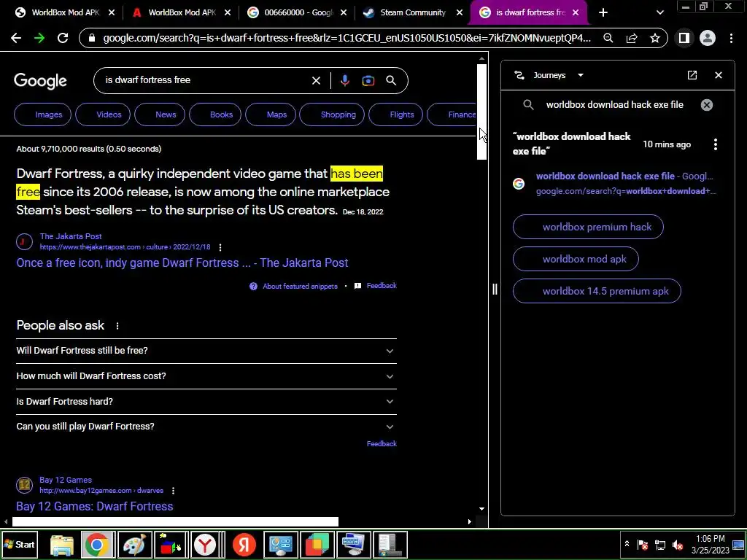The width and height of the screenshot is (747, 560).
Task: Submit search with magnifier icon
Action: click(x=391, y=80)
